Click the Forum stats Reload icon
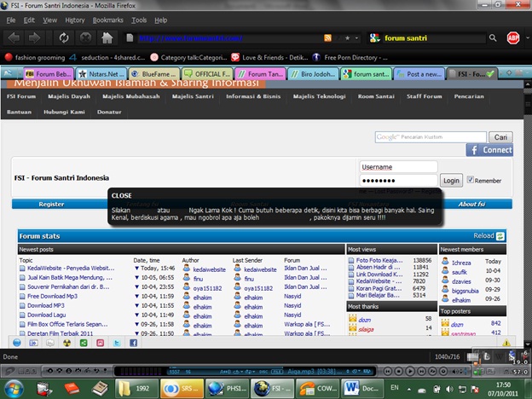The width and height of the screenshot is (532, 399). click(x=500, y=236)
